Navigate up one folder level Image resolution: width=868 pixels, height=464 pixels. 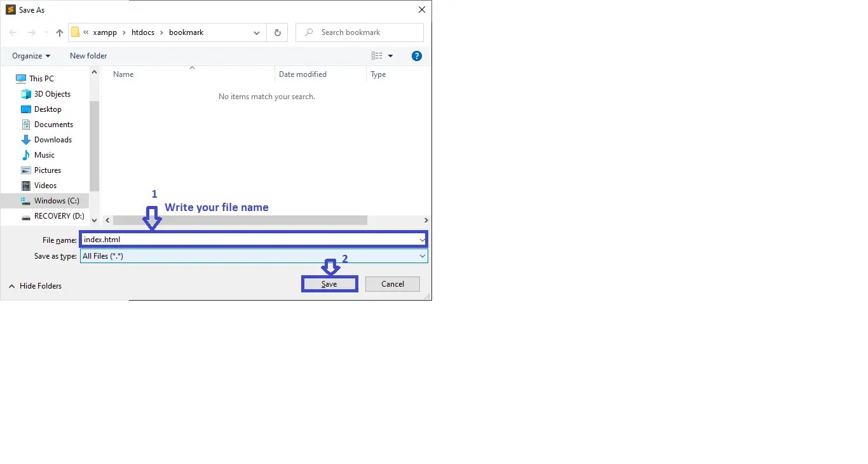coord(59,32)
